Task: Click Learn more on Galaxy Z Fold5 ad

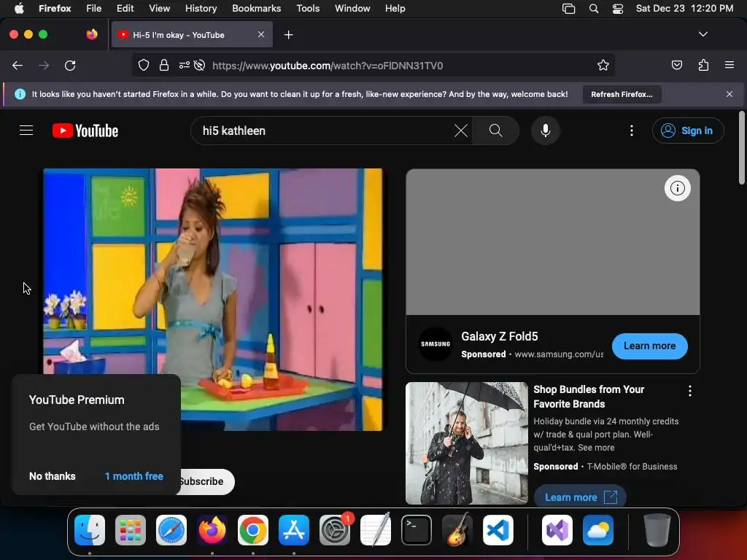Action: coord(649,346)
